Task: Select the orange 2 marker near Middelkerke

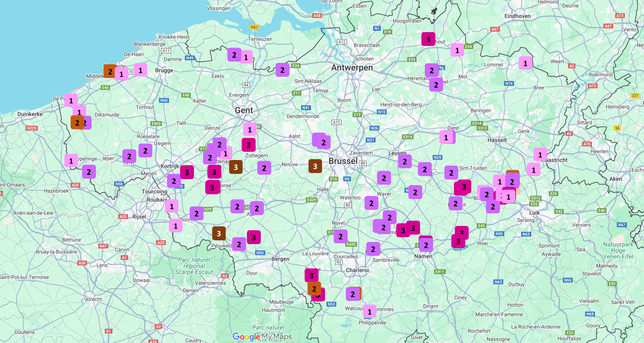Action: click(x=110, y=71)
